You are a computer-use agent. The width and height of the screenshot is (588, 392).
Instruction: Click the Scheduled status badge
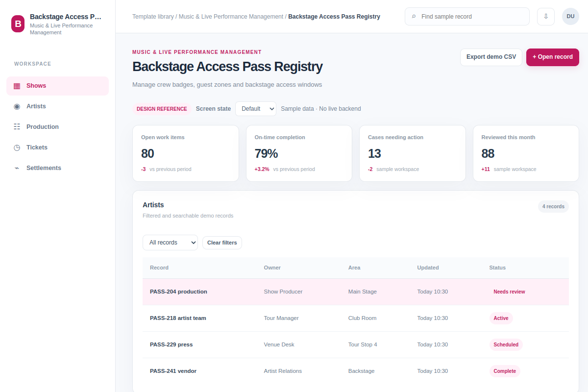[506, 344]
